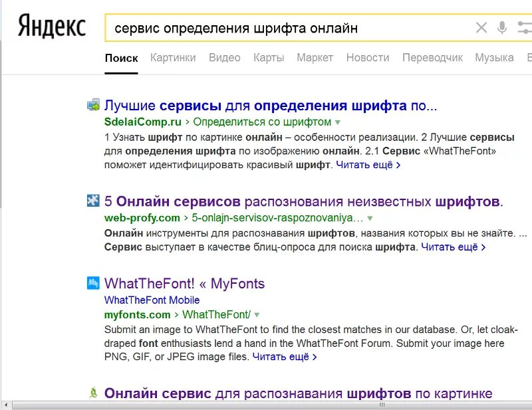Clear the search query with the X icon
This screenshot has width=532, height=410.
pyautogui.click(x=481, y=27)
